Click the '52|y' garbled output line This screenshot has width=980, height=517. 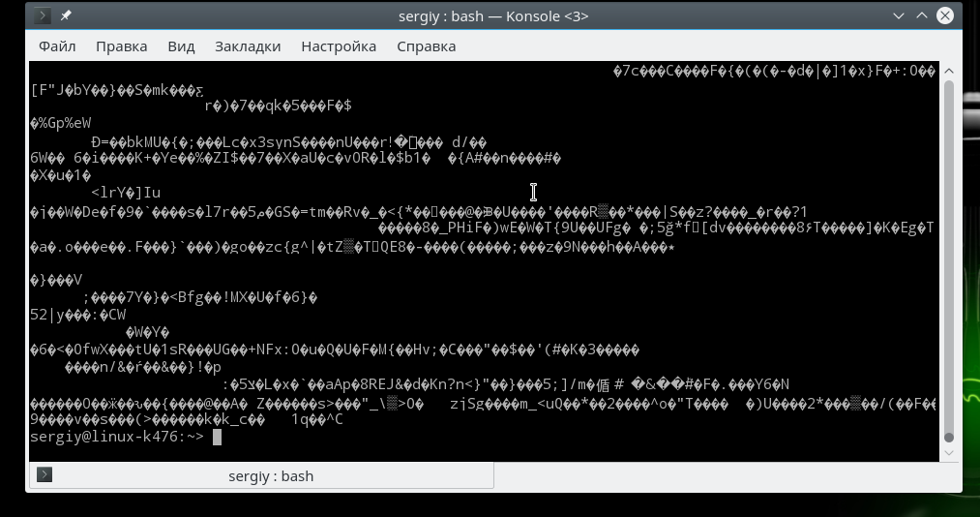click(78, 315)
